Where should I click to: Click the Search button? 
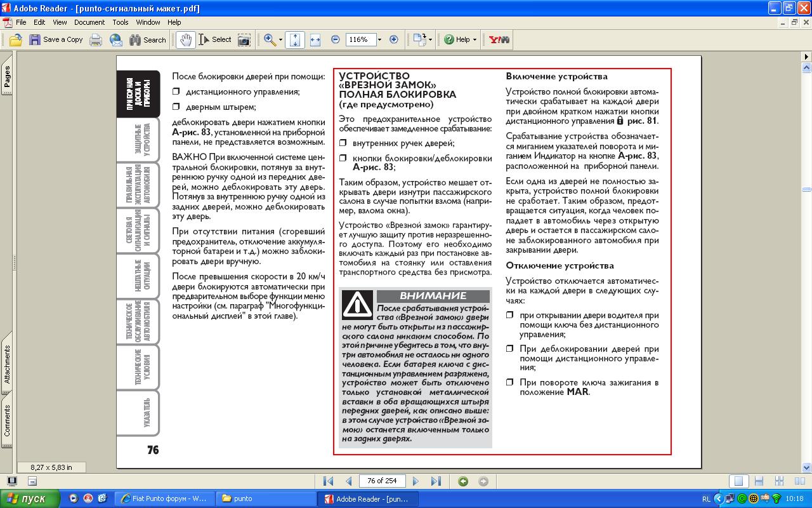click(x=148, y=39)
